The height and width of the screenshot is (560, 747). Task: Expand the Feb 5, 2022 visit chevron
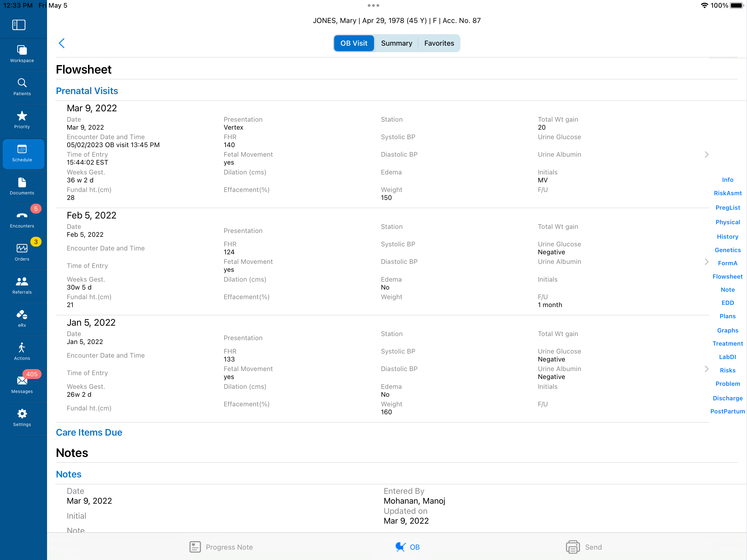pyautogui.click(x=707, y=262)
